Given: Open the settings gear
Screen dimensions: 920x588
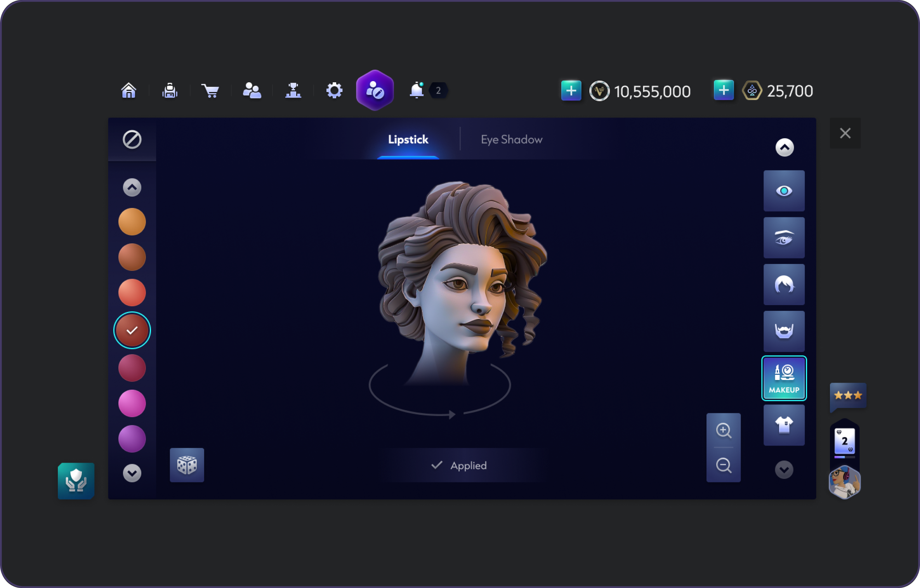Looking at the screenshot, I should [334, 91].
